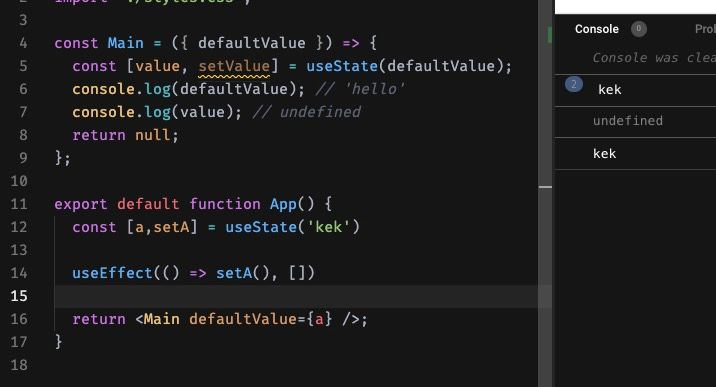Click the 'Console was cleared' message
Image resolution: width=716 pixels, height=387 pixels.
click(x=653, y=58)
